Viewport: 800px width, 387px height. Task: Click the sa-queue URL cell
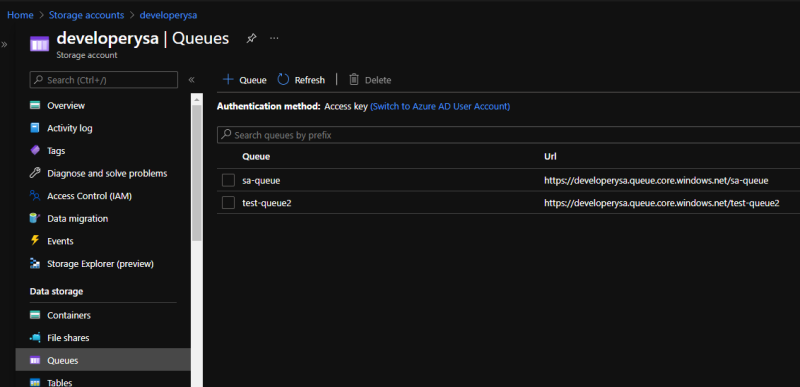pos(656,180)
